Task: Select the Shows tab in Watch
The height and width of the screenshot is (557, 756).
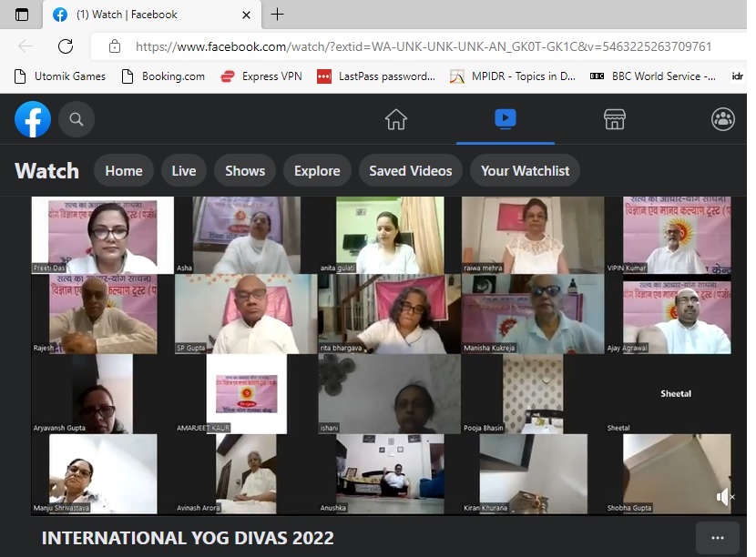Action: pyautogui.click(x=245, y=170)
